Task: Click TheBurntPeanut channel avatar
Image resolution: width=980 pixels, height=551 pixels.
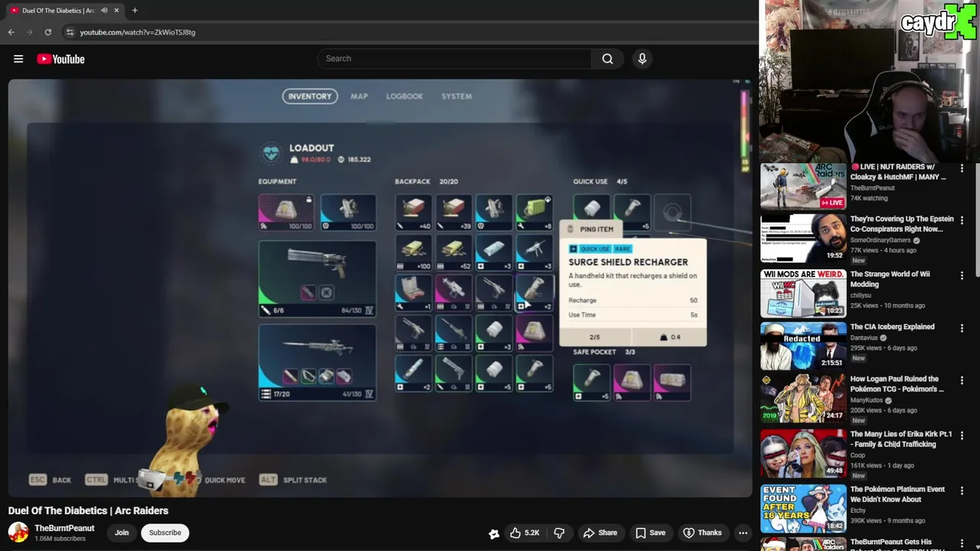Action: (x=18, y=533)
